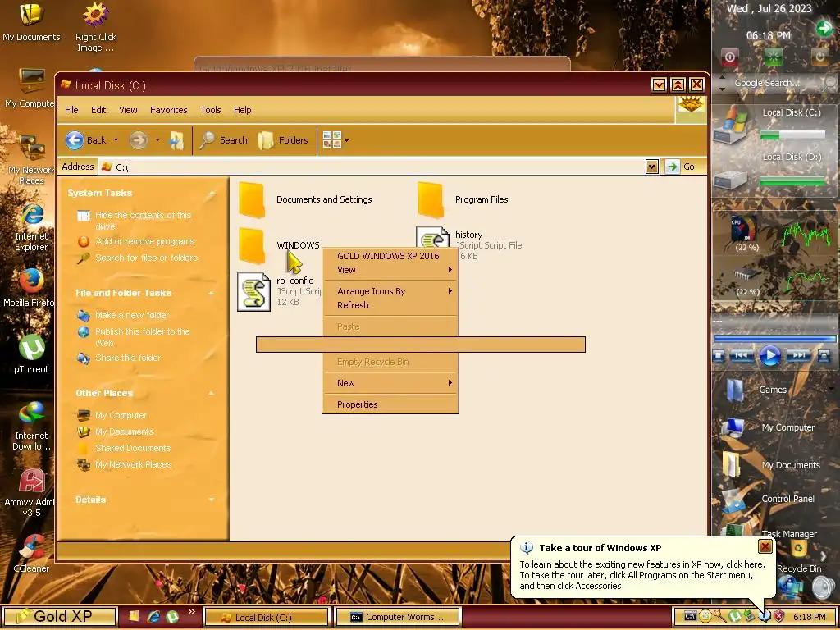840x630 pixels.
Task: Click µTorrent quick launch icon in taskbar
Action: (172, 617)
